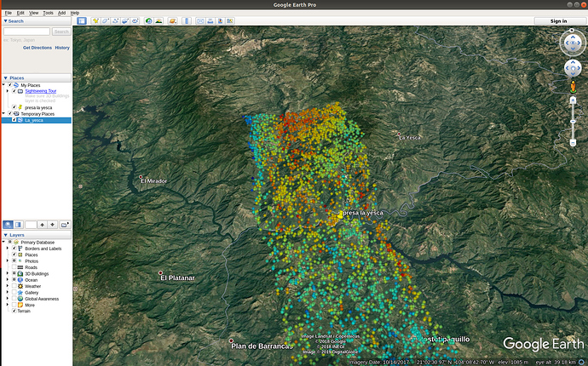588x366 pixels.
Task: Click the Email toolbar icon
Action: click(200, 21)
